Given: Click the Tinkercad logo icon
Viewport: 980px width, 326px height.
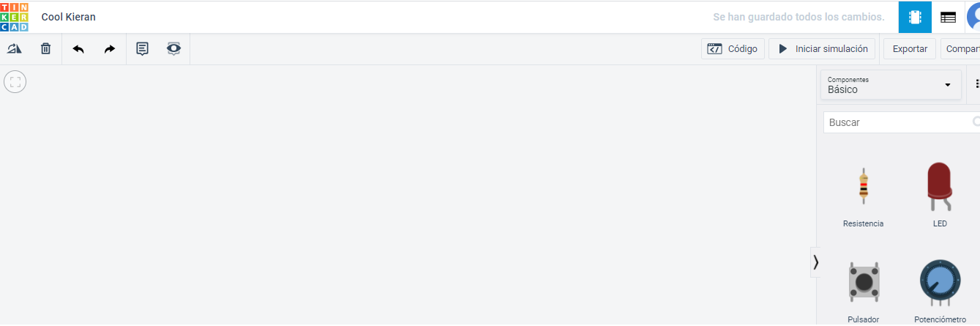Looking at the screenshot, I should tap(15, 17).
